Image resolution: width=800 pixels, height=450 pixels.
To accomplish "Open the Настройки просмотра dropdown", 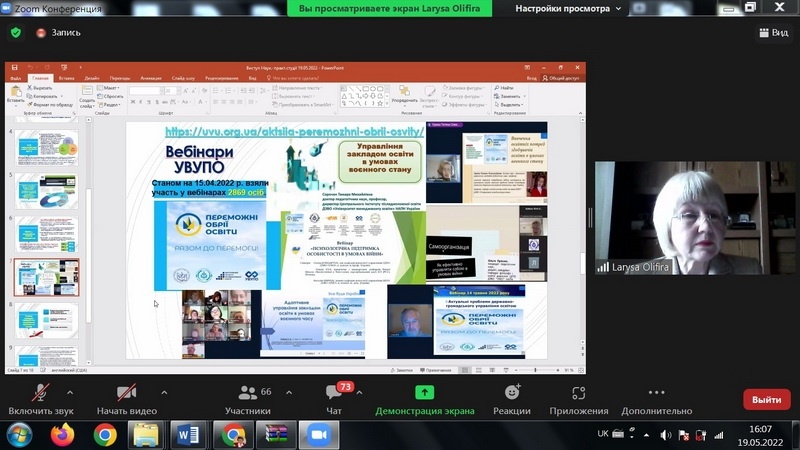I will click(570, 8).
